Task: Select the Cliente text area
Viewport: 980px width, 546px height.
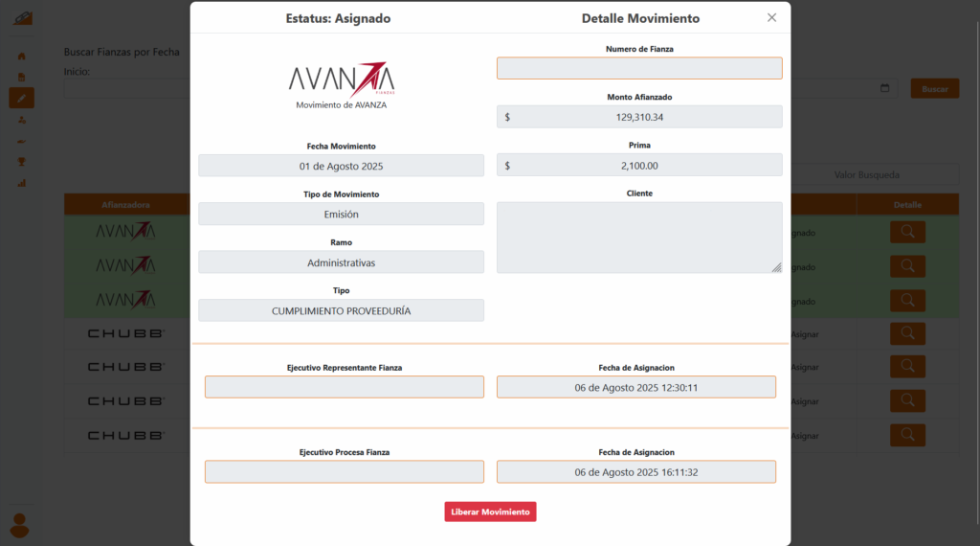Action: [x=638, y=238]
